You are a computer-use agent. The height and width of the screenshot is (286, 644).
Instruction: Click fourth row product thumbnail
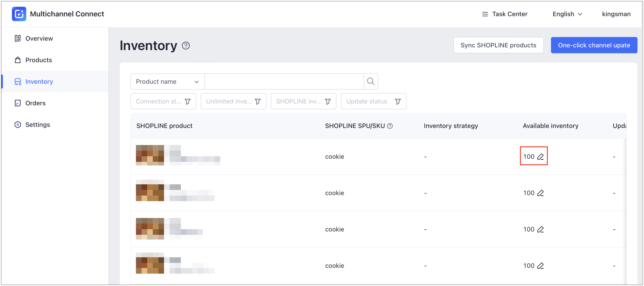[150, 263]
